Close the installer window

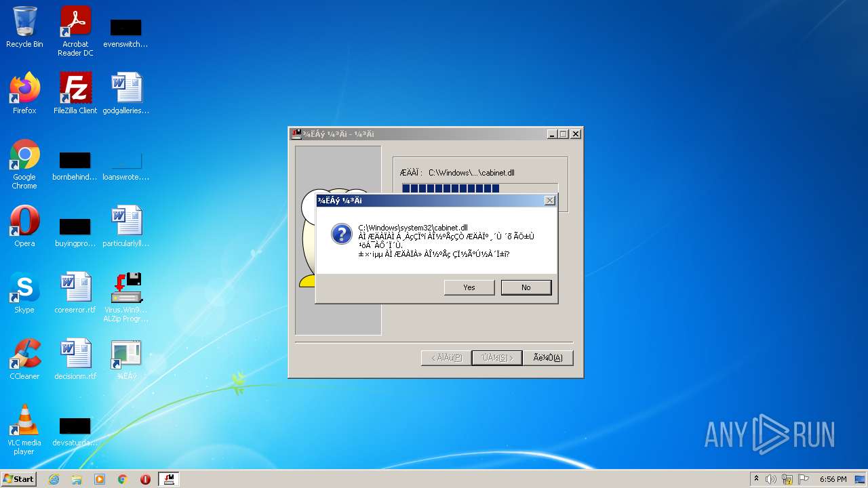576,134
